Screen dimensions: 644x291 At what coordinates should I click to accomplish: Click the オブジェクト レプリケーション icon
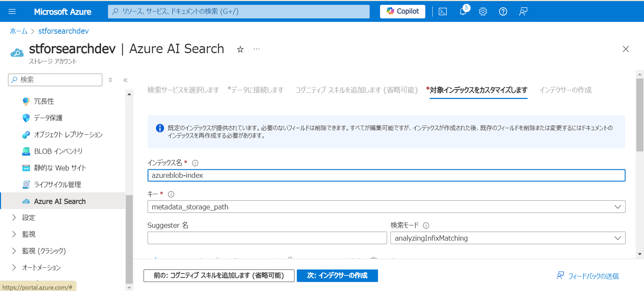(26, 135)
